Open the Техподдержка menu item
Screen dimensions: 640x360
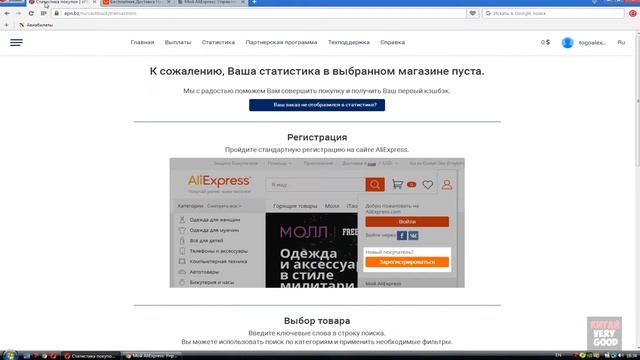(x=349, y=42)
